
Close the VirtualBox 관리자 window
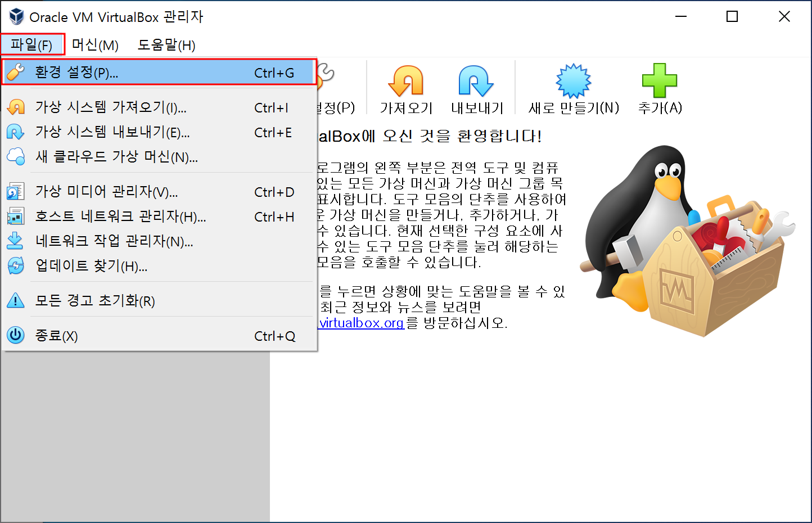pos(784,17)
